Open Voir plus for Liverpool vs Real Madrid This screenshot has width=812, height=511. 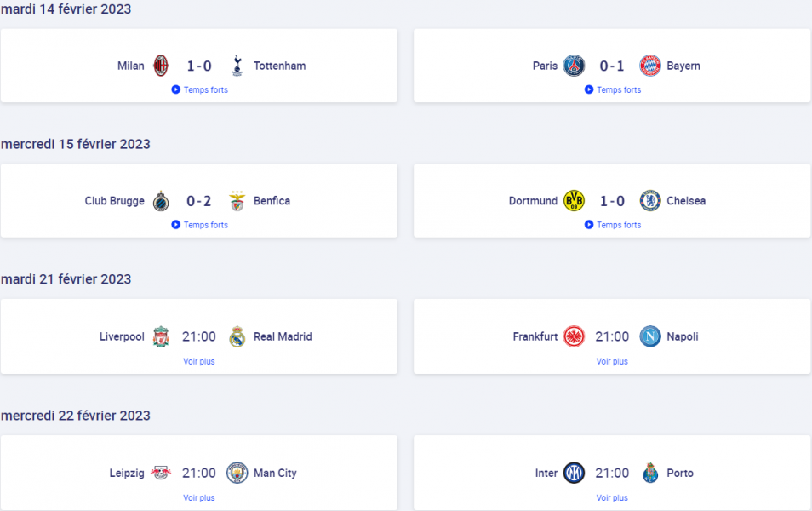[x=199, y=361]
